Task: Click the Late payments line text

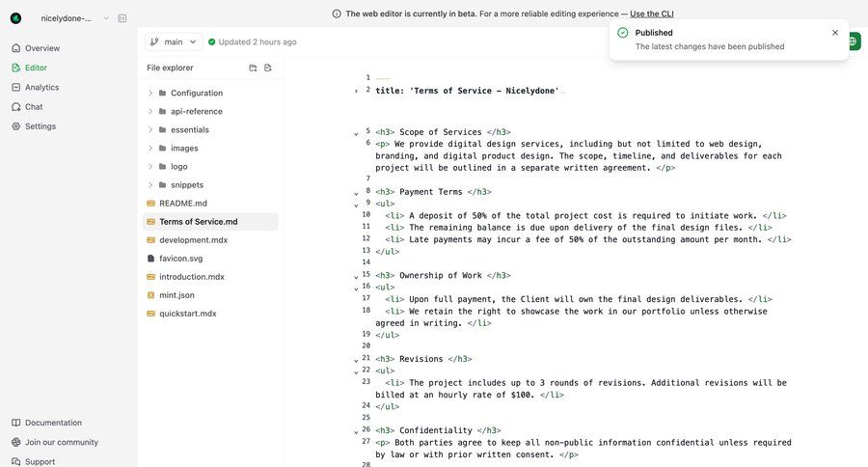Action: [585, 239]
